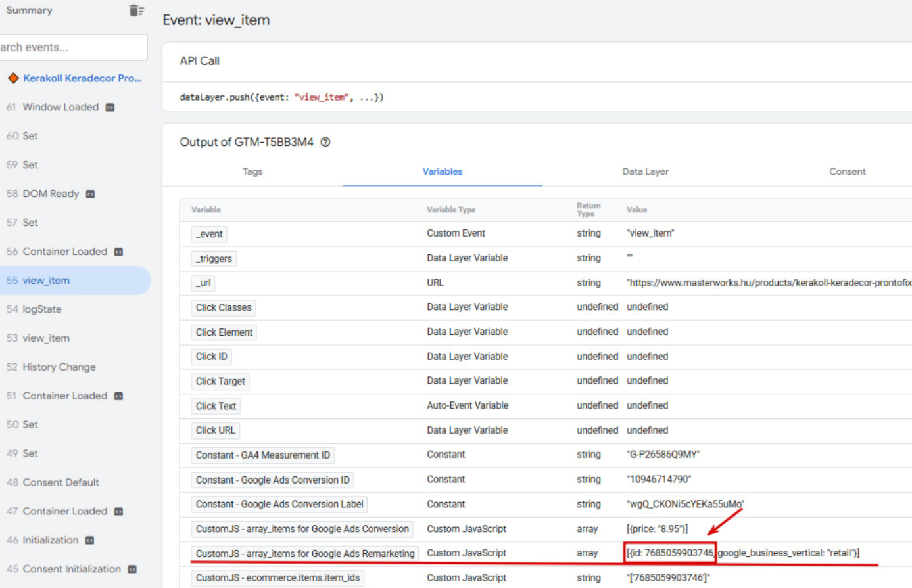Click the code badge beside 51 Container Loaded
Image resolution: width=912 pixels, height=588 pixels.
(118, 396)
